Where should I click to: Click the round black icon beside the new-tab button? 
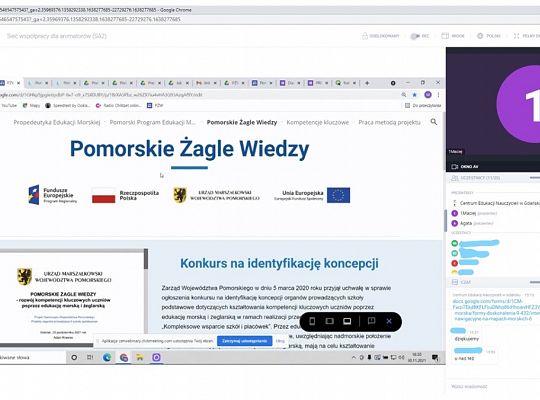393,83
